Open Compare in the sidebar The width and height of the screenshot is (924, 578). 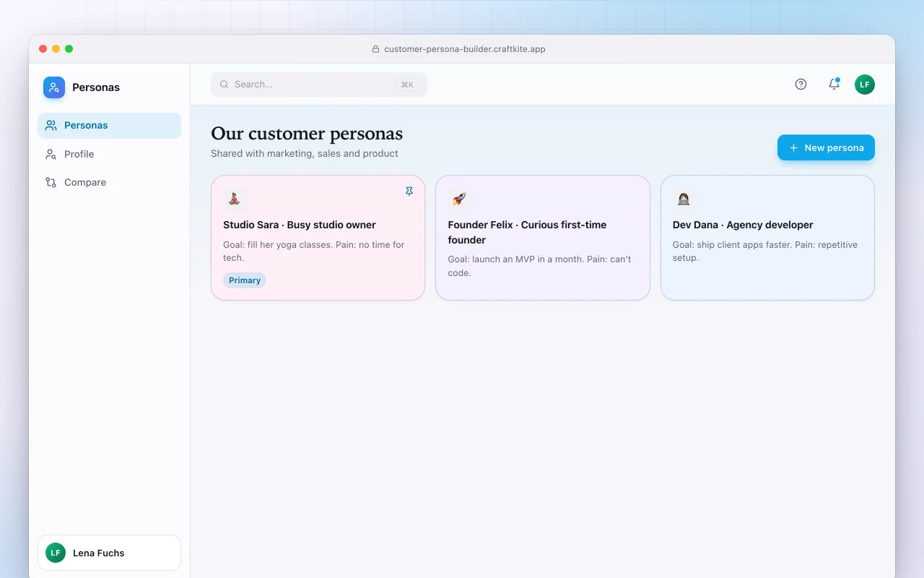click(109, 182)
